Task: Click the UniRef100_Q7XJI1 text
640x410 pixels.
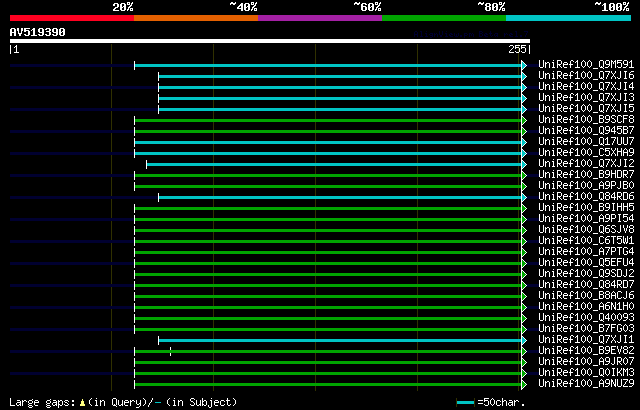Action: tap(586, 340)
